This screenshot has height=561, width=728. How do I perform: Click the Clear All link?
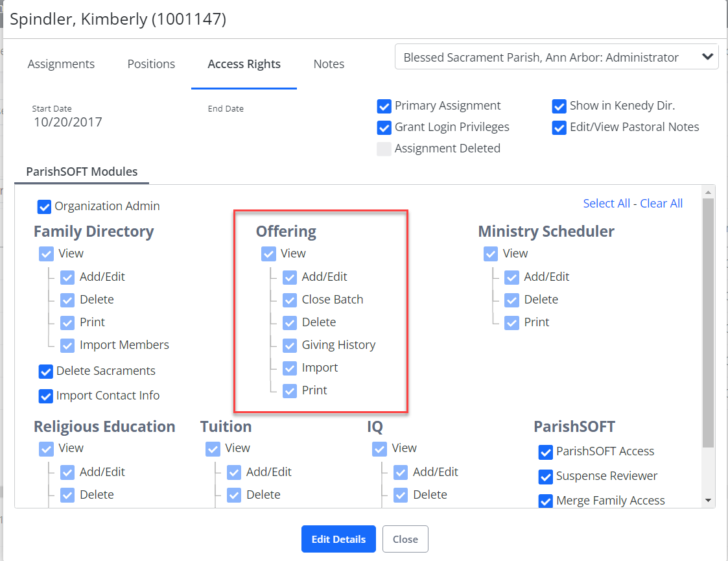pos(661,204)
